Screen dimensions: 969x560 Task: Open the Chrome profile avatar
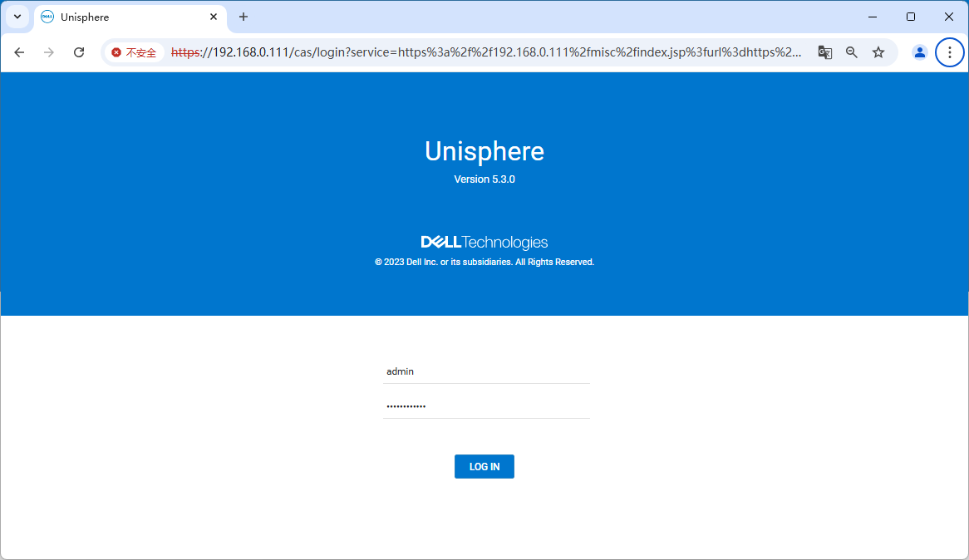coord(920,52)
